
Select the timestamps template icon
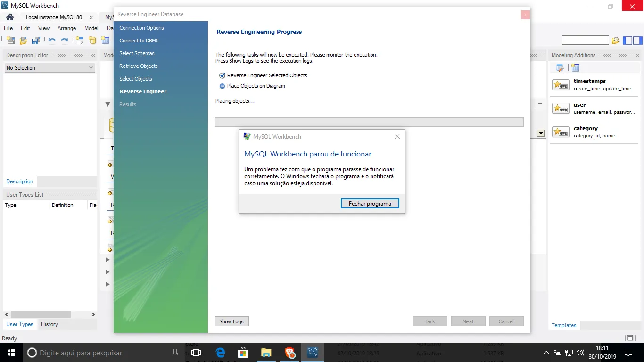(x=561, y=85)
